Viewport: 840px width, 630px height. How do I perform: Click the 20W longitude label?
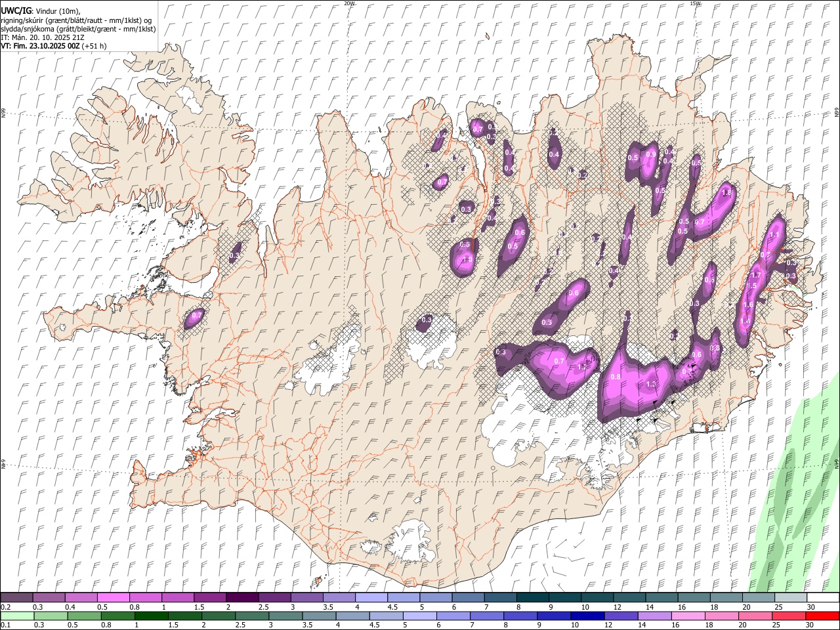coord(349,3)
